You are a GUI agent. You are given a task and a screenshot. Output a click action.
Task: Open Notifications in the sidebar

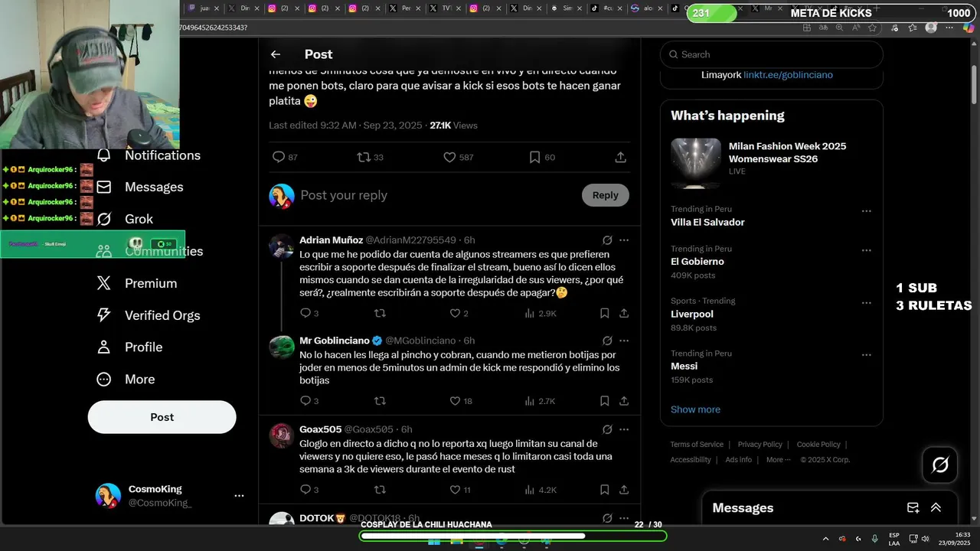click(148, 155)
